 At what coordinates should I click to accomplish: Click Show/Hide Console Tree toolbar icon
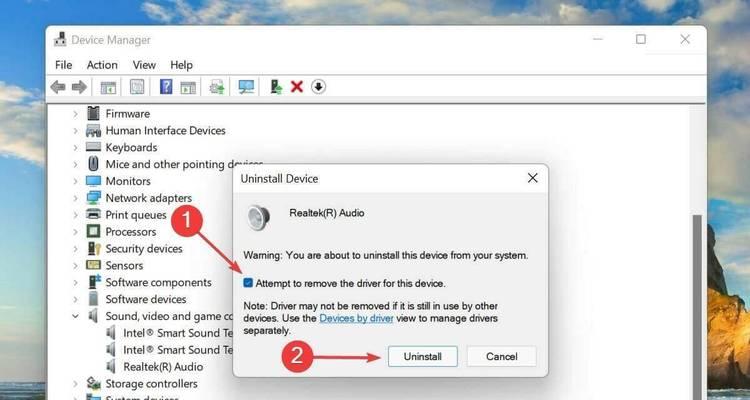[x=109, y=87]
